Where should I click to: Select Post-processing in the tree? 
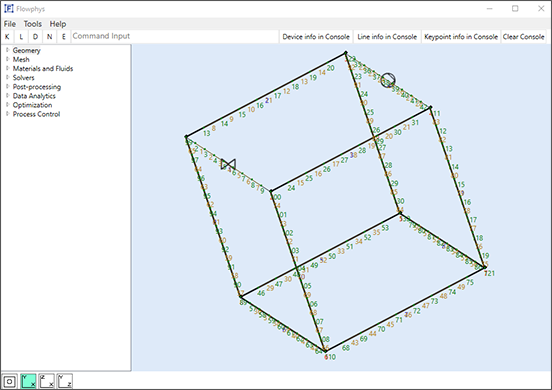pos(37,87)
